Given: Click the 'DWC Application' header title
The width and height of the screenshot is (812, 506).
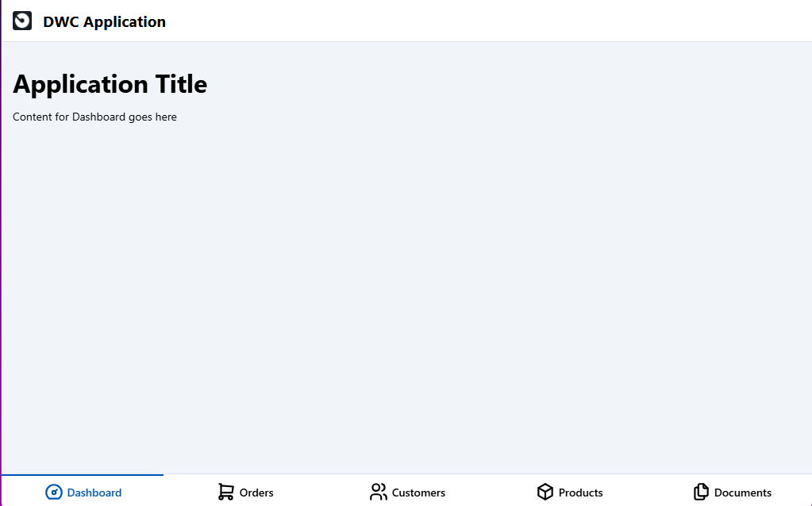Looking at the screenshot, I should [x=104, y=21].
